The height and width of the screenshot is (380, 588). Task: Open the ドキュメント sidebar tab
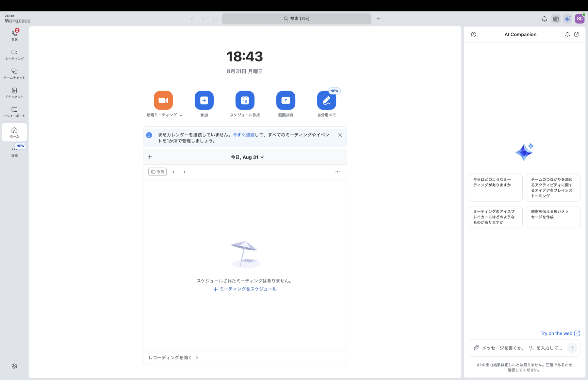(14, 93)
